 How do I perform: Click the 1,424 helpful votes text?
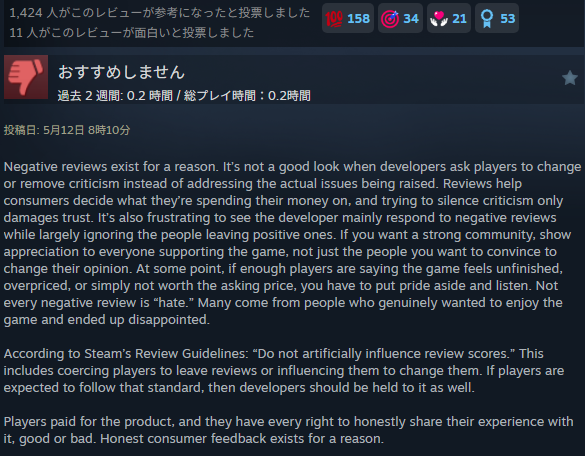(x=160, y=13)
